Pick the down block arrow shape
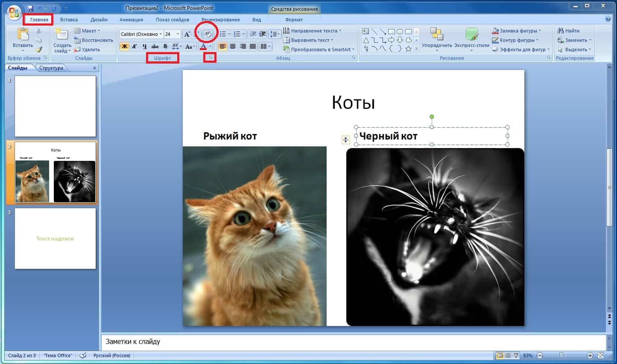This screenshot has height=364, width=617. pos(400,40)
